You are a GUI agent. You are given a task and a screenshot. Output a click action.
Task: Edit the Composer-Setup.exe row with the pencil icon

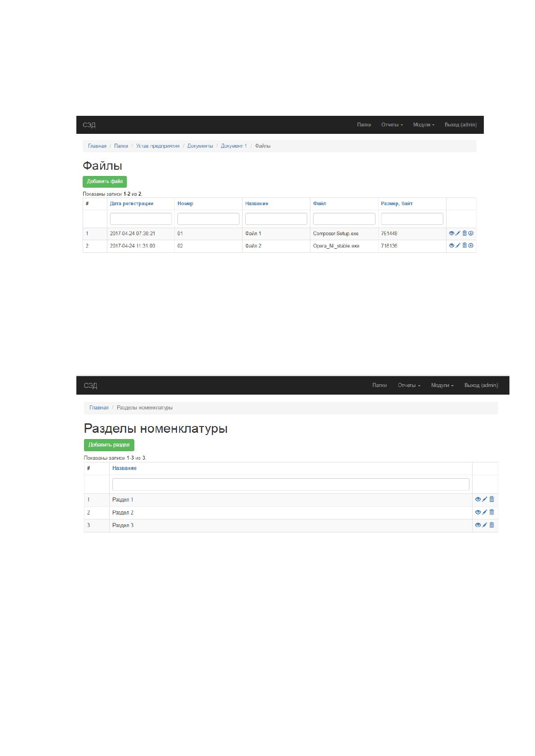458,233
